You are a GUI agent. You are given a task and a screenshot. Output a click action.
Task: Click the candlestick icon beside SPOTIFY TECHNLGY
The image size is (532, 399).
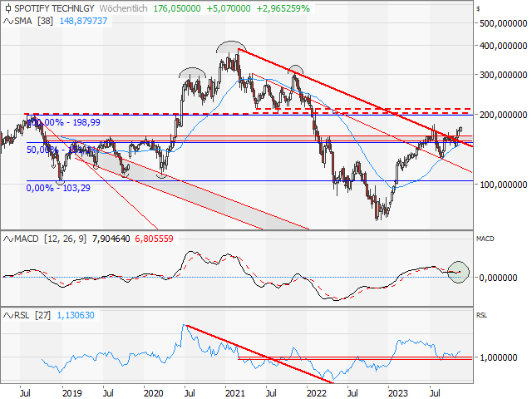click(x=8, y=8)
